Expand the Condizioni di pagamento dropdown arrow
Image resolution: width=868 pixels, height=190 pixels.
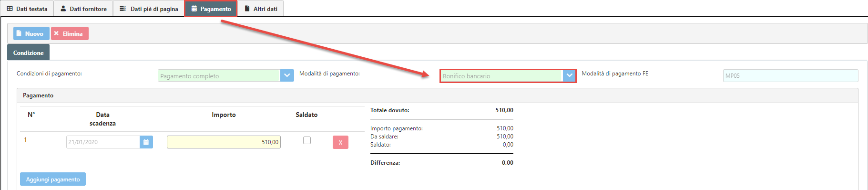pos(287,75)
